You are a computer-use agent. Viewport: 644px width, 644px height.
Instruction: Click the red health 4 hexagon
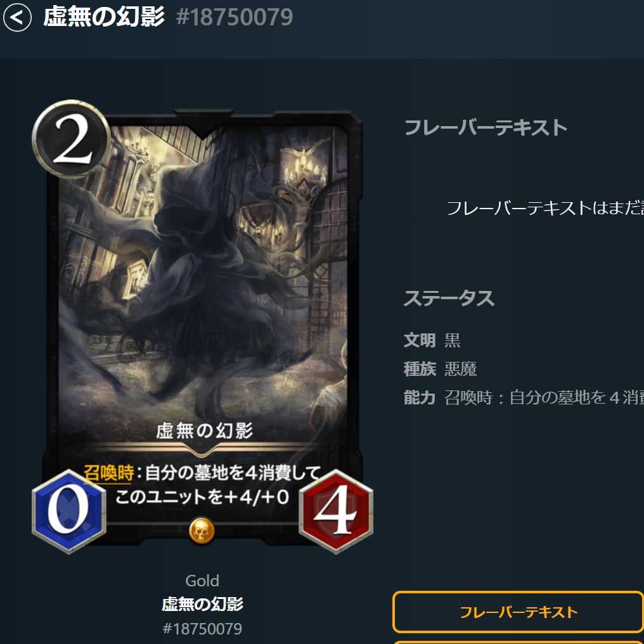tap(336, 512)
